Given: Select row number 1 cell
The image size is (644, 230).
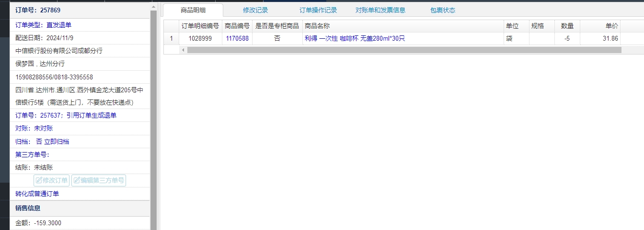Looking at the screenshot, I should tap(171, 38).
